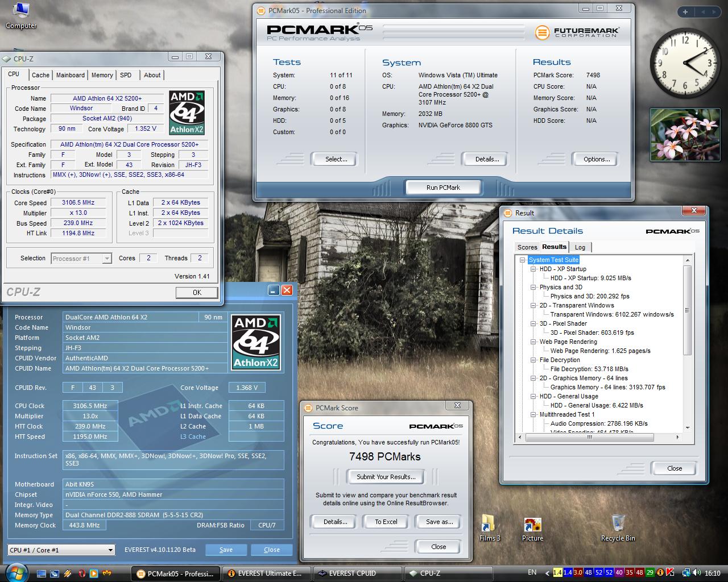Click Show Desktop quick launch icon
Image resolution: width=728 pixels, height=582 pixels.
(42, 573)
